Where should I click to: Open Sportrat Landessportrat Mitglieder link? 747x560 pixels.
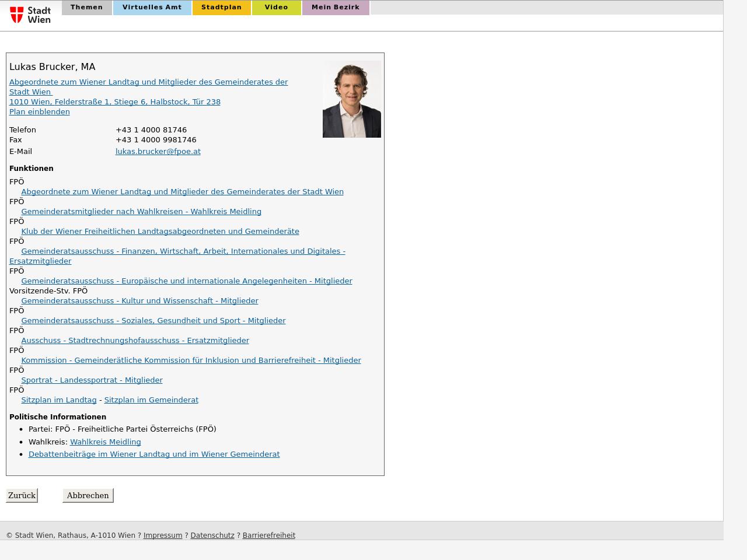tap(92, 380)
